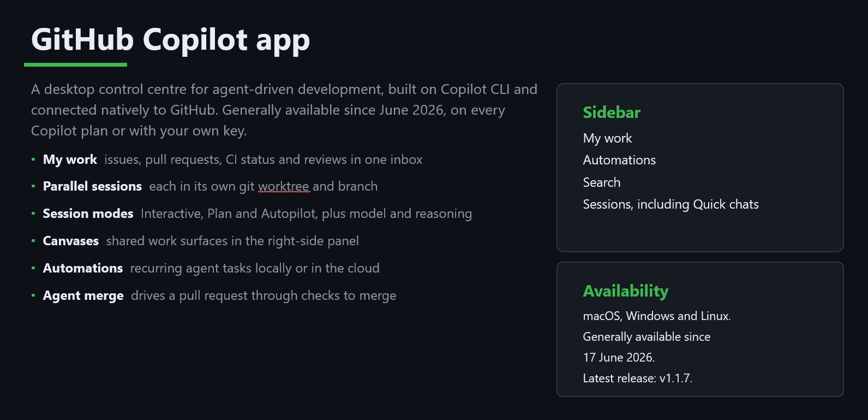Image resolution: width=868 pixels, height=420 pixels.
Task: Click 'Sessions, including Quick chats' line
Action: (x=671, y=204)
